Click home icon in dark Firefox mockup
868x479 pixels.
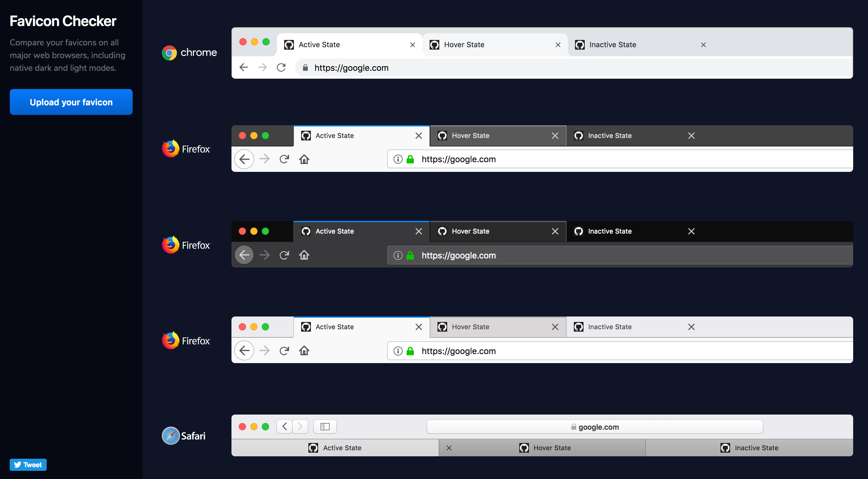tap(304, 255)
